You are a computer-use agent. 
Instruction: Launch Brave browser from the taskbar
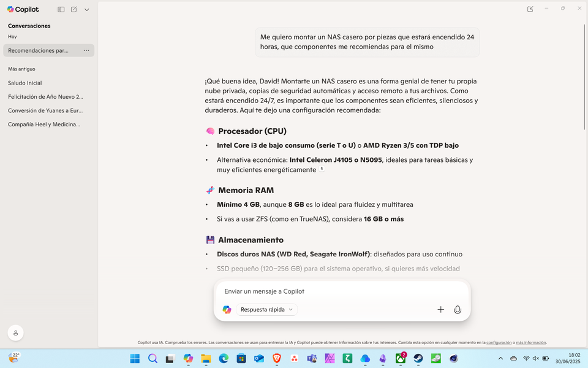tap(277, 359)
